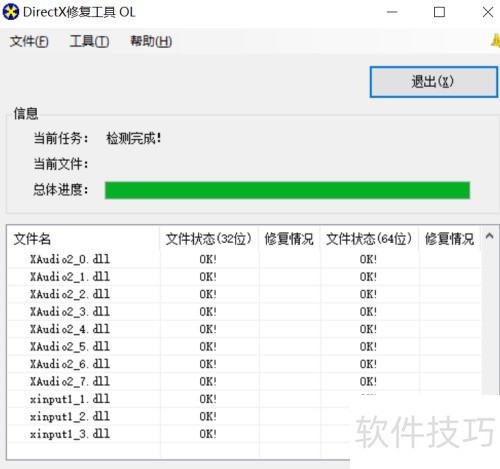Image resolution: width=500 pixels, height=469 pixels.
Task: Select the XAudio2_7.dll row
Action: point(244,381)
